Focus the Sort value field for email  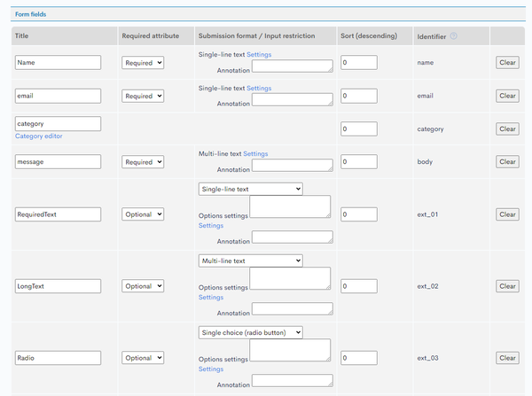[359, 96]
